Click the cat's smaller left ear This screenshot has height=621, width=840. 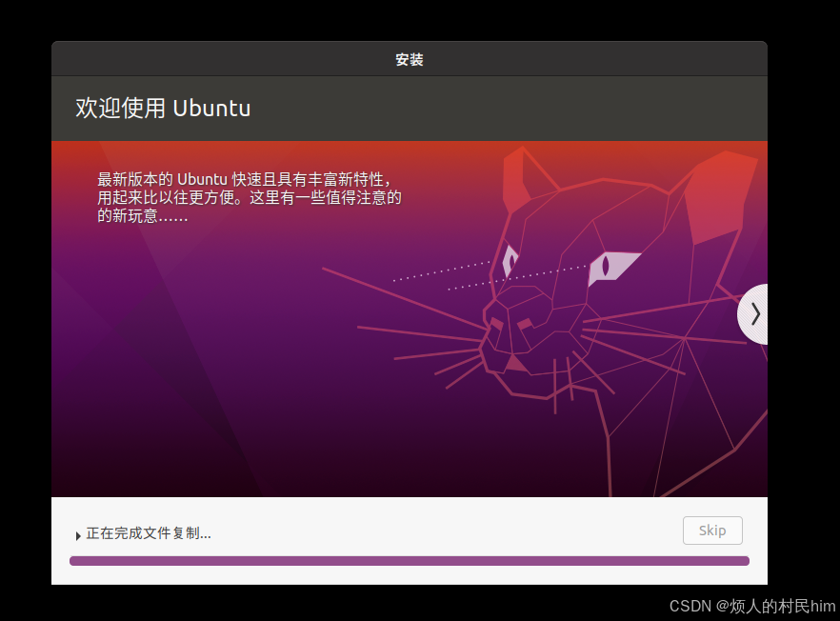tap(517, 179)
